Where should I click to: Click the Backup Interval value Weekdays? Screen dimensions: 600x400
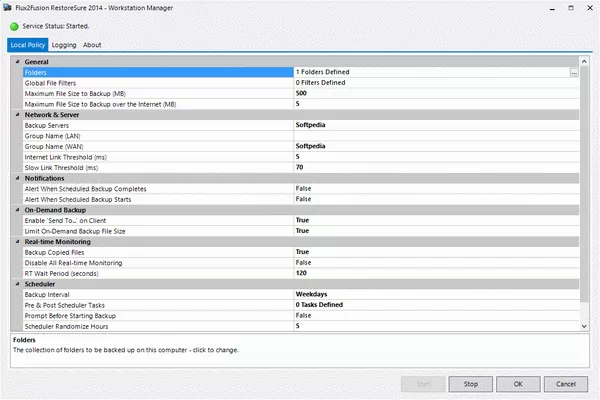point(311,294)
